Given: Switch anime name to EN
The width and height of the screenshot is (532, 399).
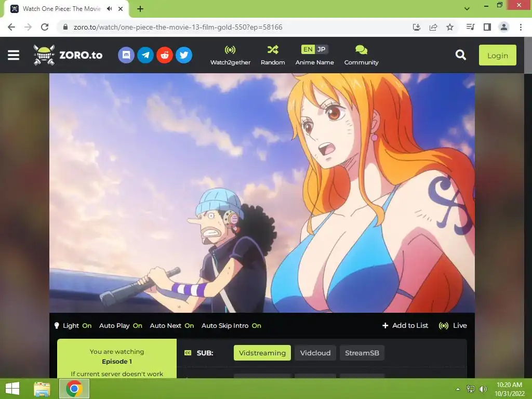Looking at the screenshot, I should [x=308, y=49].
